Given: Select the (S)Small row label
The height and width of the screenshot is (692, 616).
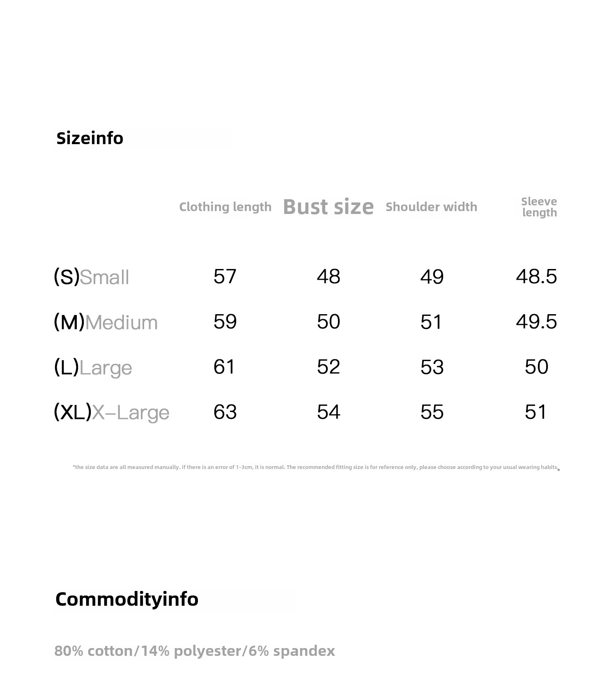Looking at the screenshot, I should point(92,277).
